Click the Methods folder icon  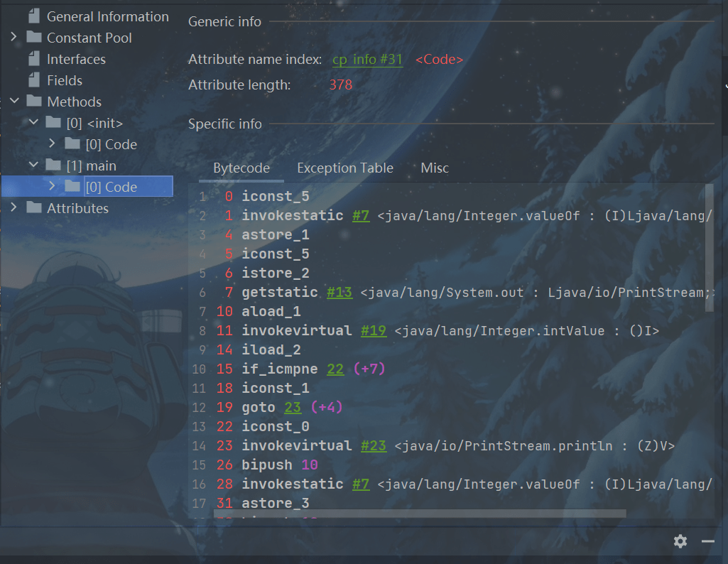[x=34, y=102]
